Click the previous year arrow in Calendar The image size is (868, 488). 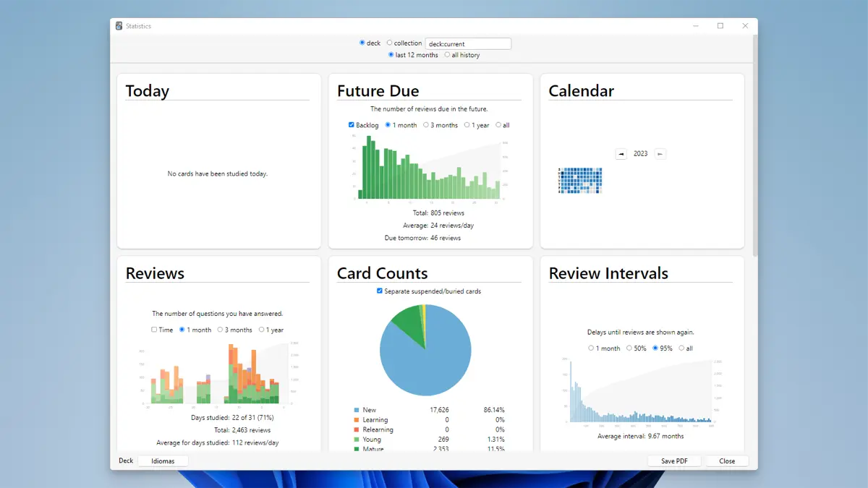coord(621,153)
